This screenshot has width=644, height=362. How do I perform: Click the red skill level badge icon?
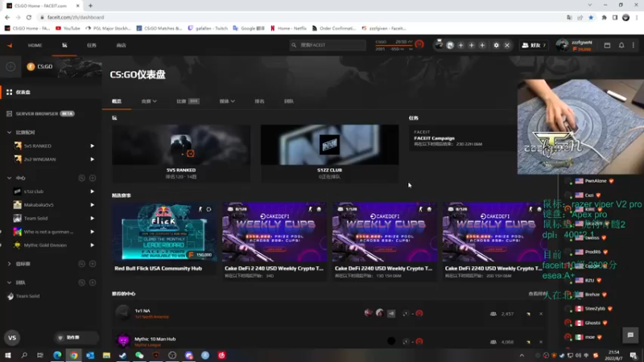click(x=419, y=44)
